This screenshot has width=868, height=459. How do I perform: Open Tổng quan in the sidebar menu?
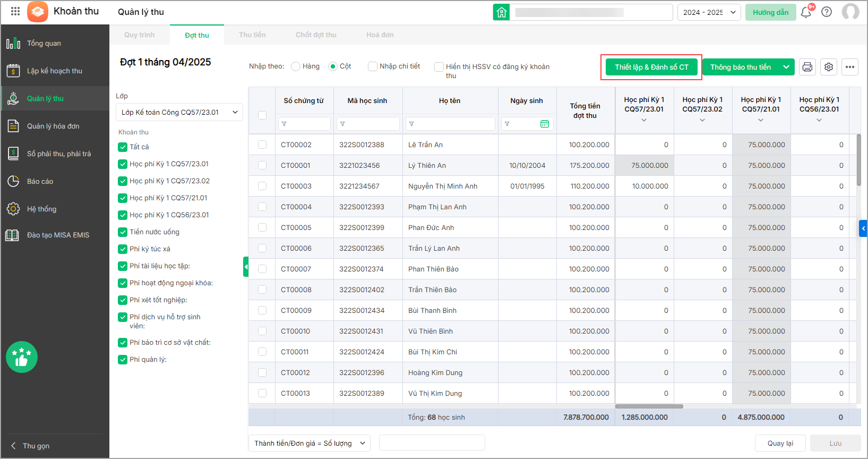tap(55, 43)
